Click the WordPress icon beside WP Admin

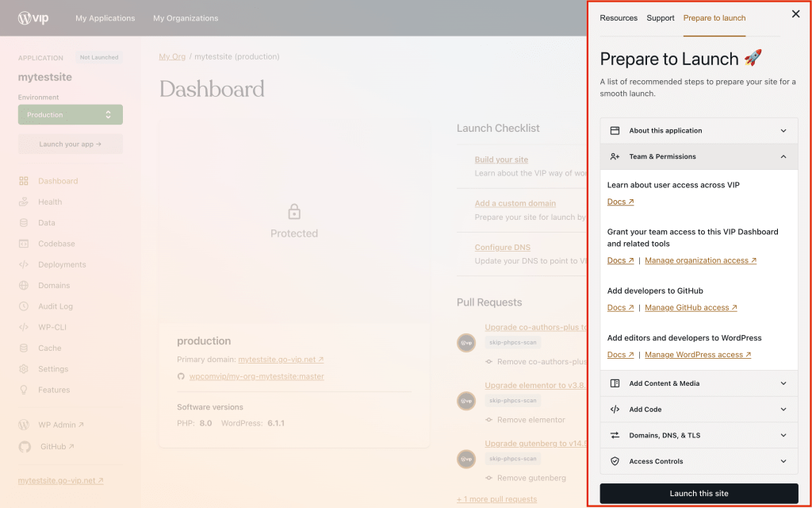(23, 425)
